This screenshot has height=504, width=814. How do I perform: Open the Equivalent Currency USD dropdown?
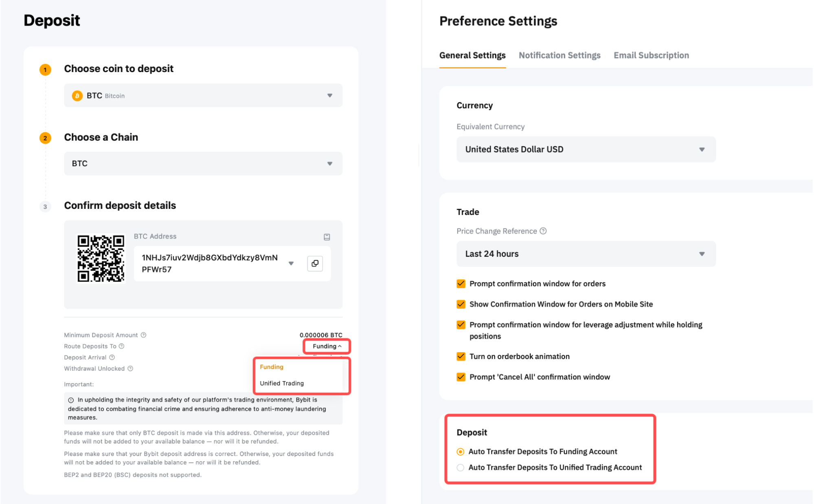click(x=586, y=149)
